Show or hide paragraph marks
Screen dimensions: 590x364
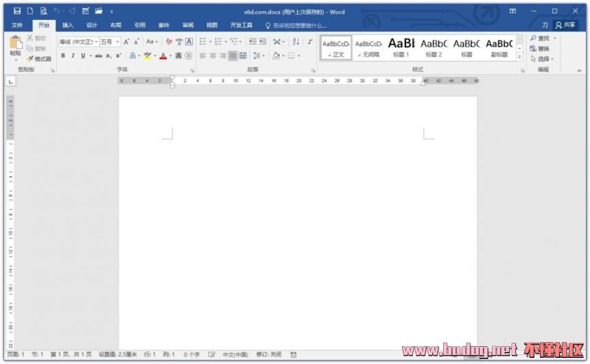pos(310,41)
